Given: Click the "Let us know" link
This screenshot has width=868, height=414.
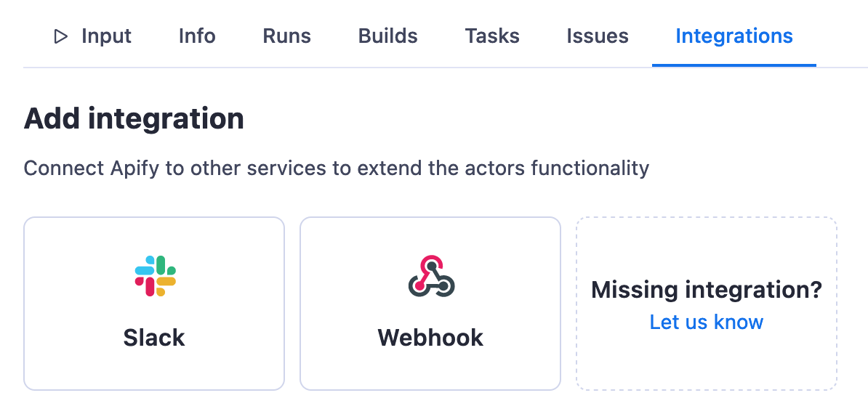Looking at the screenshot, I should [x=706, y=322].
